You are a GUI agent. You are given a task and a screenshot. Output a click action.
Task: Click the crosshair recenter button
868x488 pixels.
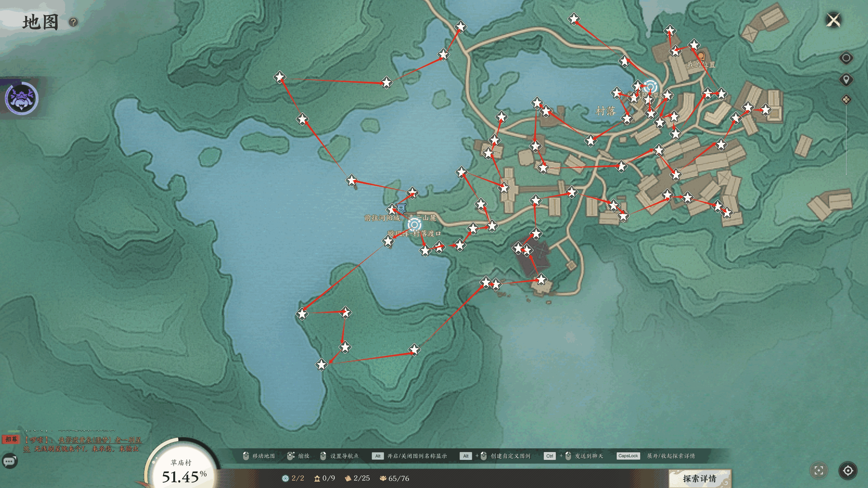848,470
